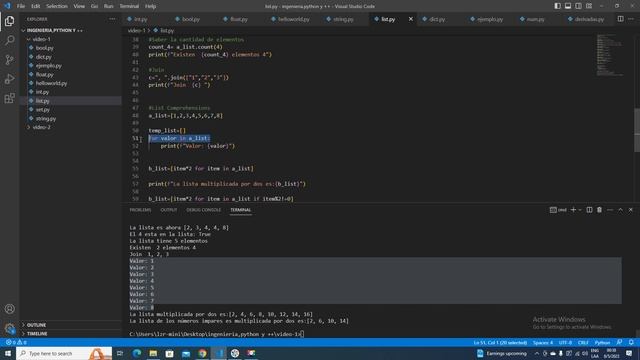Open Customize Layout icon in title bar
Image resolution: width=640 pixels, height=360 pixels.
coord(589,6)
